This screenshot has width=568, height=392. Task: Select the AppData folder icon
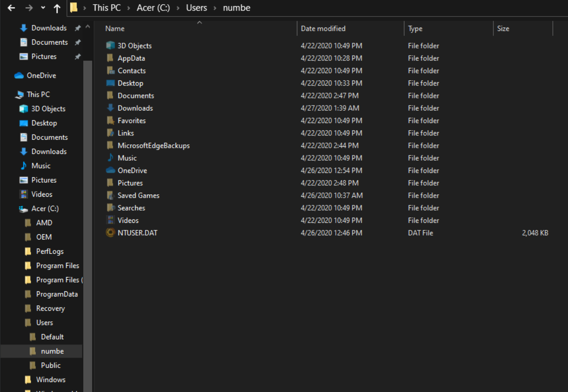(110, 58)
